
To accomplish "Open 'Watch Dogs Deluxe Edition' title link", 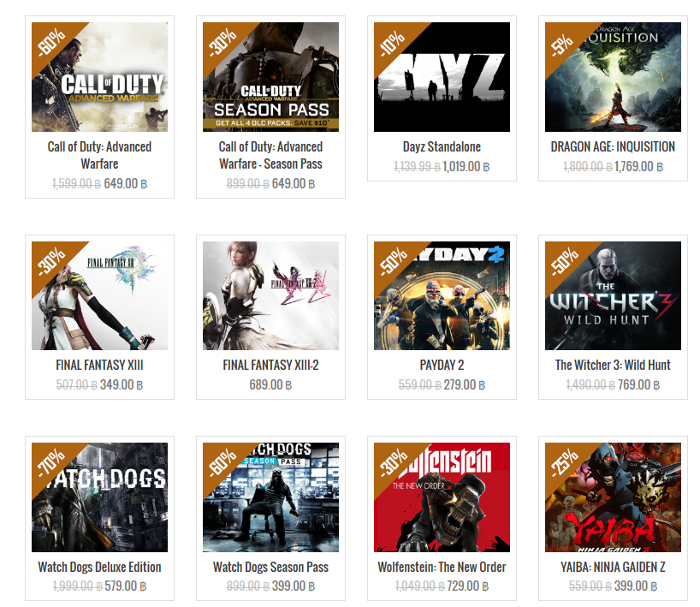I will (x=99, y=567).
